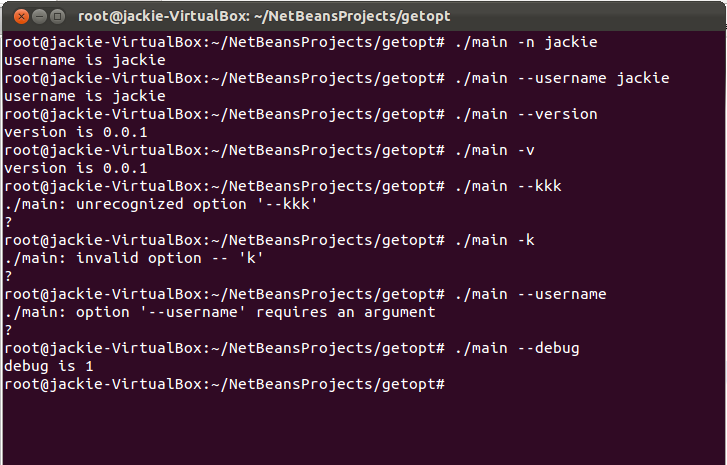Click the "unrecognized option '--kkk'" error line

[x=163, y=204]
